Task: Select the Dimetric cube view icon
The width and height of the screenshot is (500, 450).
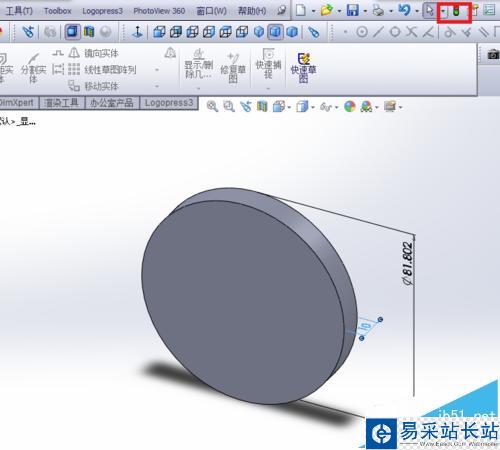Action: click(x=292, y=32)
